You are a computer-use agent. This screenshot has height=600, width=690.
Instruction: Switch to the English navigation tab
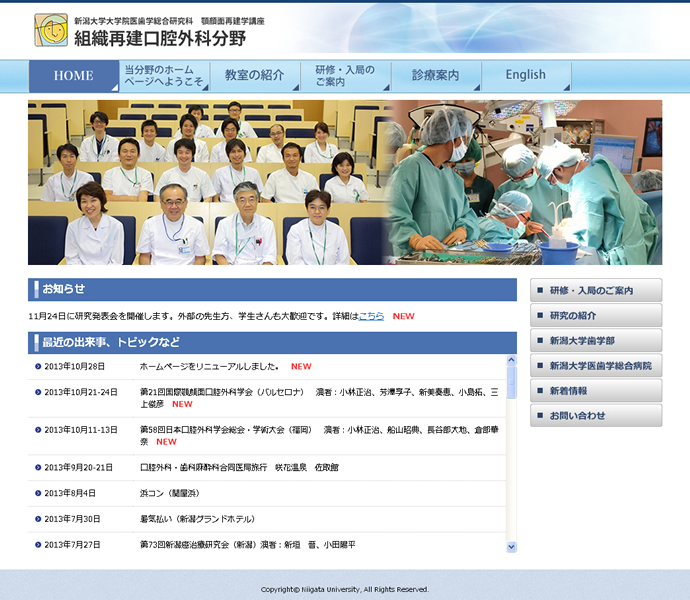coord(526,76)
